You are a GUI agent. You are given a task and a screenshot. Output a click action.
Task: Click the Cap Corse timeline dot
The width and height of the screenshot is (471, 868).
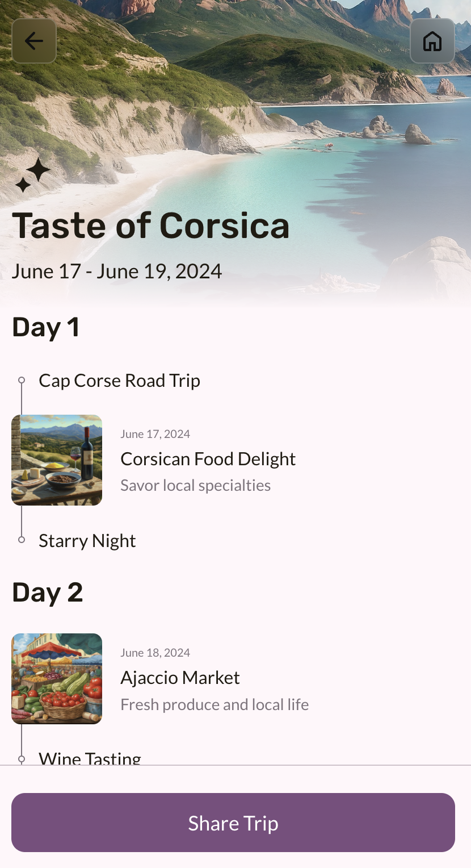click(x=22, y=380)
